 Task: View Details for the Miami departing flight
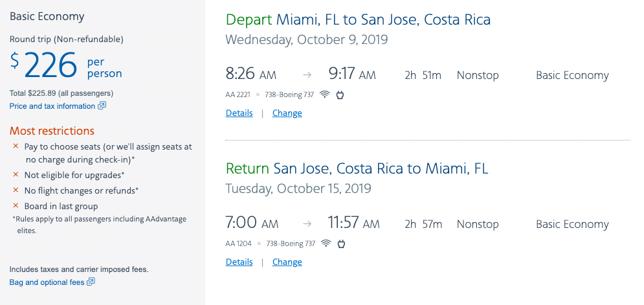(239, 113)
